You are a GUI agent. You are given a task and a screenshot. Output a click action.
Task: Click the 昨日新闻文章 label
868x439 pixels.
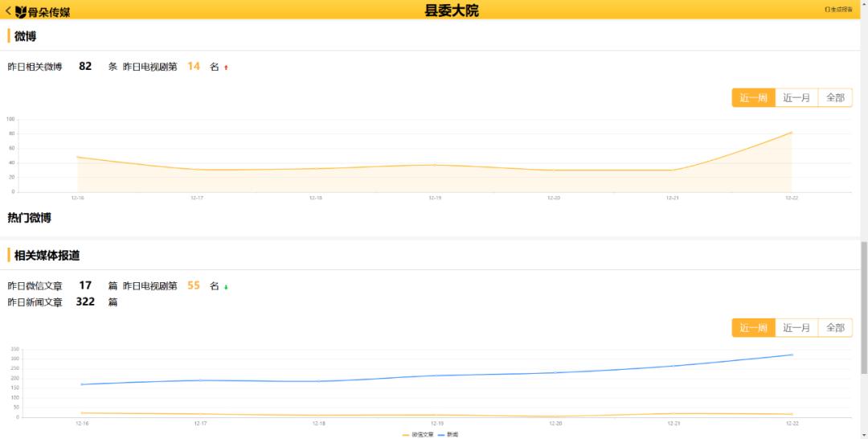coord(35,302)
